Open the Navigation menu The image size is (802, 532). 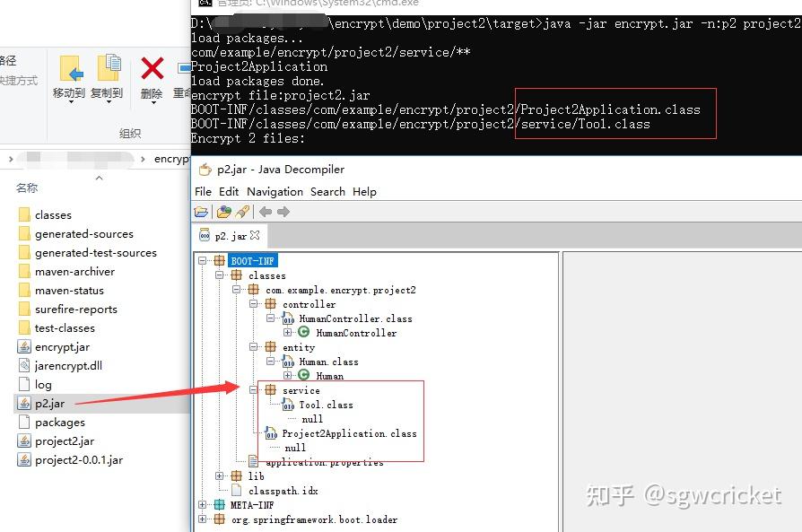tap(274, 191)
